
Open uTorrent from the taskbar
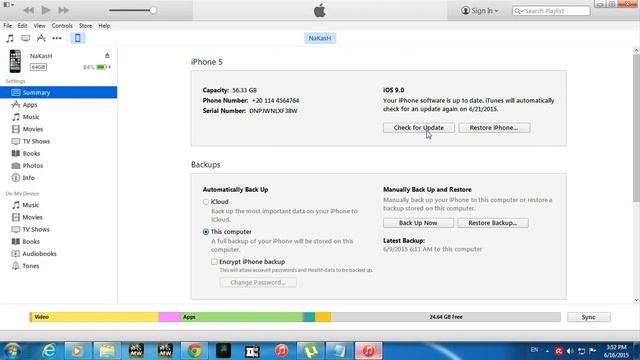tap(310, 351)
